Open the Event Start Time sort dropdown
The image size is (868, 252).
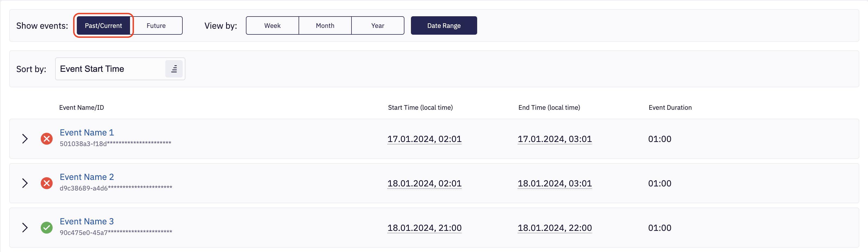[109, 69]
